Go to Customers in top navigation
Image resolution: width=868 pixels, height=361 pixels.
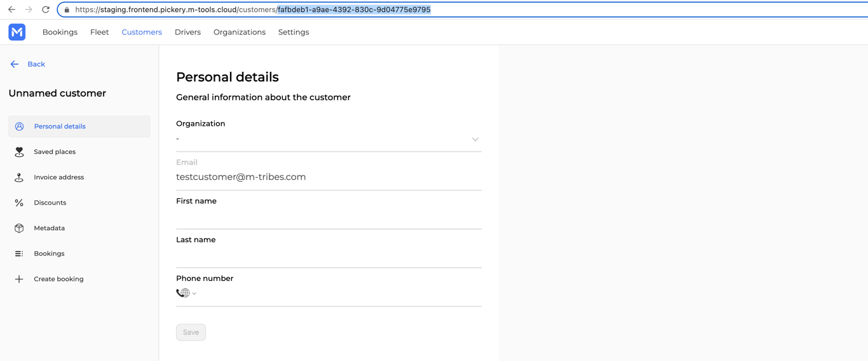click(142, 32)
